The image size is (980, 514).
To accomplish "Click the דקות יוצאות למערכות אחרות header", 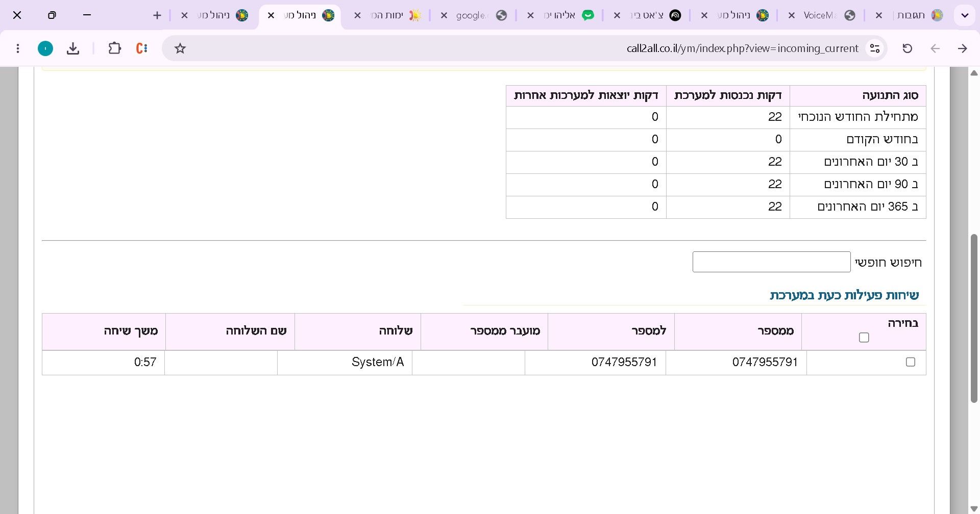I will click(x=586, y=95).
